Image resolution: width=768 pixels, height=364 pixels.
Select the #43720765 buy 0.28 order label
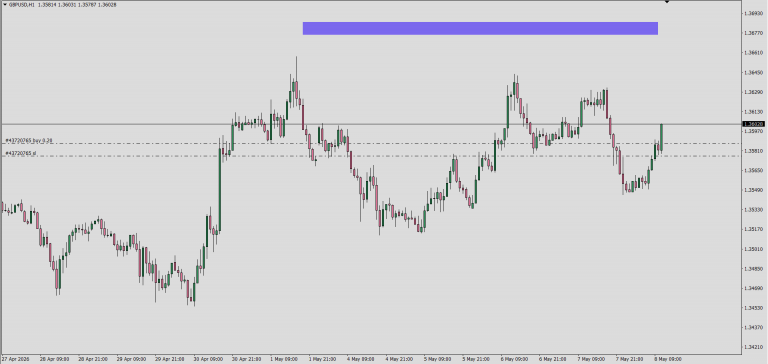point(29,141)
